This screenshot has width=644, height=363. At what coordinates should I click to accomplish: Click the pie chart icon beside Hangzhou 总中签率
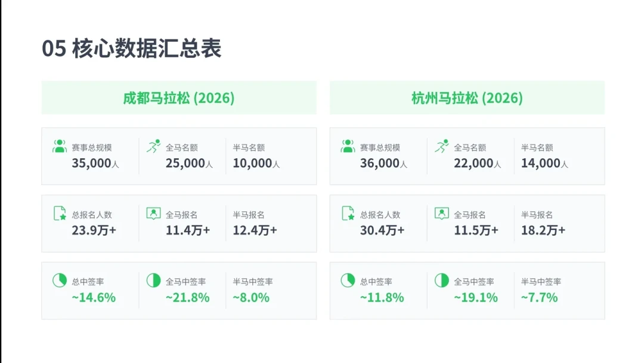[x=348, y=281]
